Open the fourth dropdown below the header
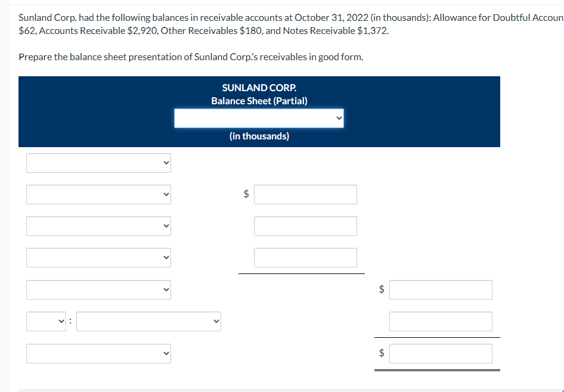 pyautogui.click(x=98, y=257)
